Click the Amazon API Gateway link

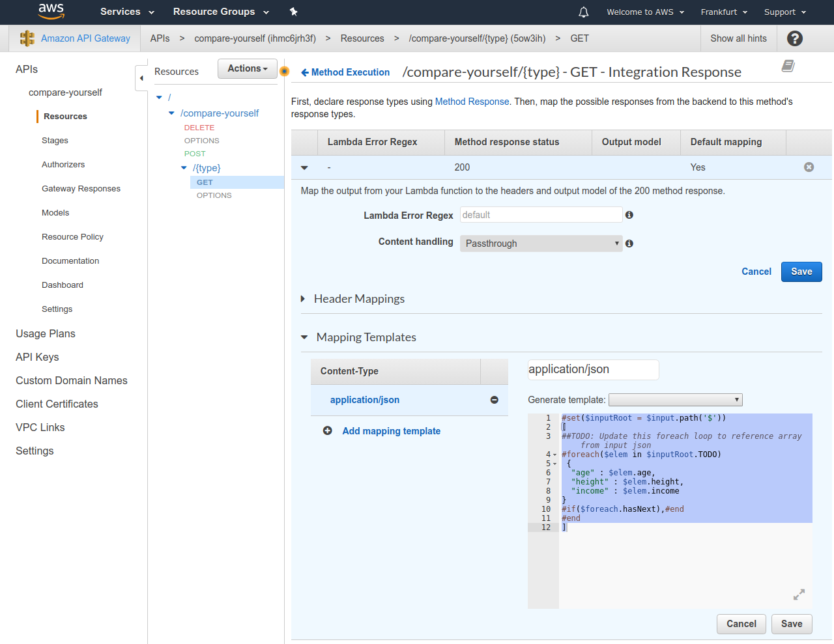click(x=85, y=38)
